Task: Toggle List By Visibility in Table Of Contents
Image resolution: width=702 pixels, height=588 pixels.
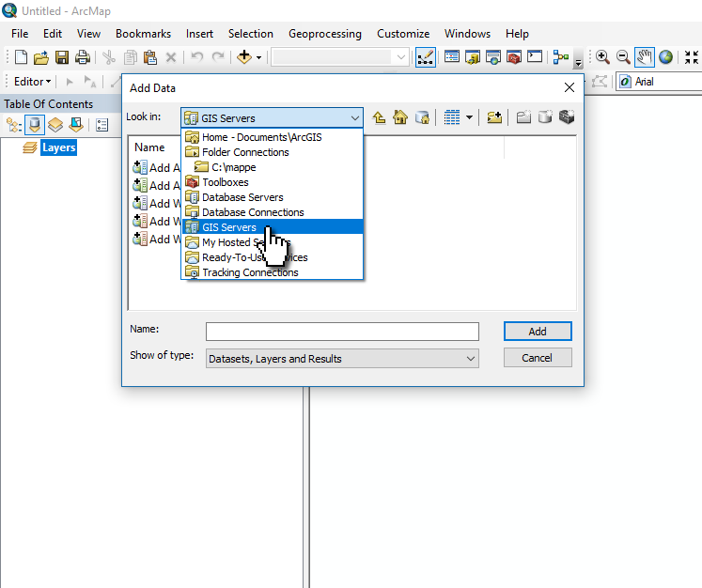Action: [x=55, y=125]
